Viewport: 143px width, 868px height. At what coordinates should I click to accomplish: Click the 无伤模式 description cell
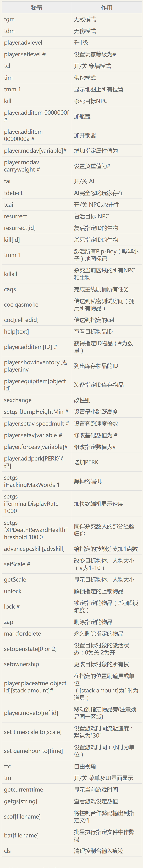[107, 31]
